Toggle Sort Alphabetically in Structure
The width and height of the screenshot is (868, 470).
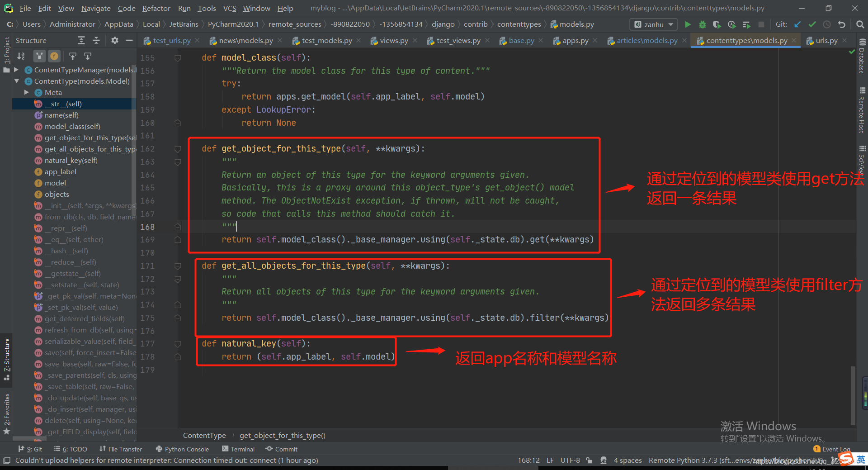tap(21, 56)
